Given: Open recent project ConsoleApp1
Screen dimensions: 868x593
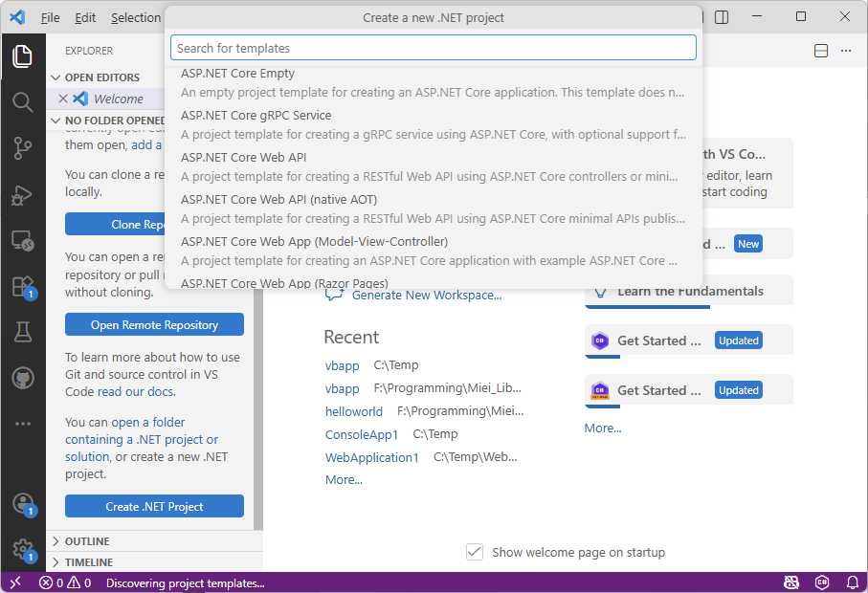Looking at the screenshot, I should [x=362, y=435].
